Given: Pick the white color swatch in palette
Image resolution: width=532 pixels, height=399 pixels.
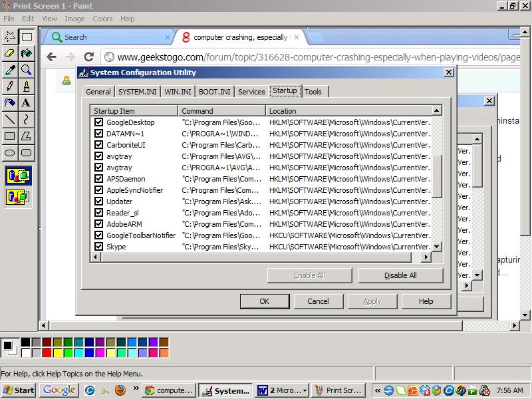Looking at the screenshot, I should coord(26,353).
